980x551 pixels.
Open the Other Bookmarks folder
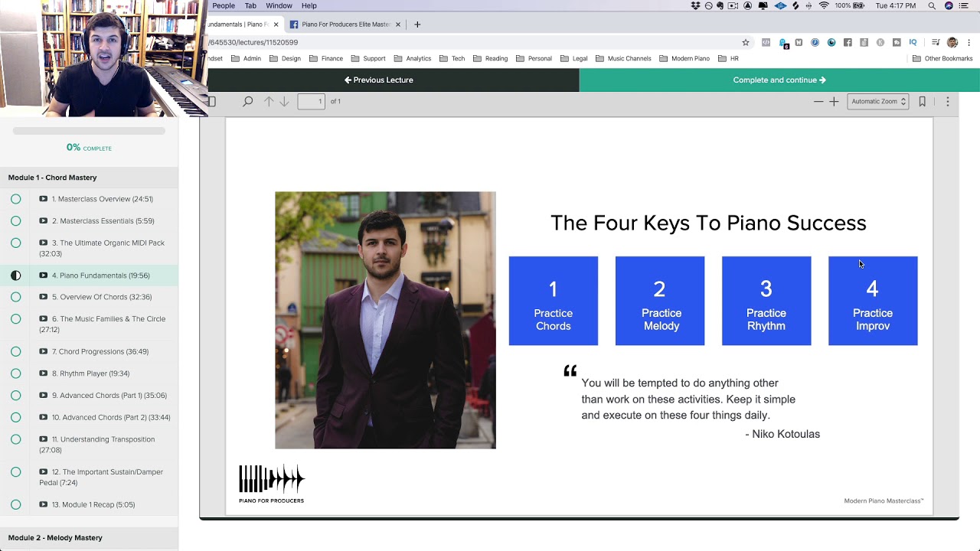[x=942, y=58]
